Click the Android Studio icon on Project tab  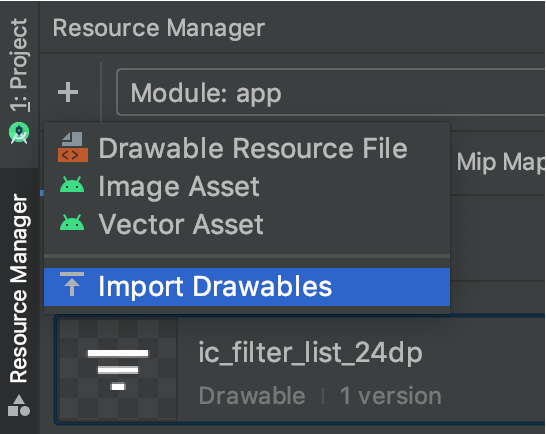click(19, 133)
